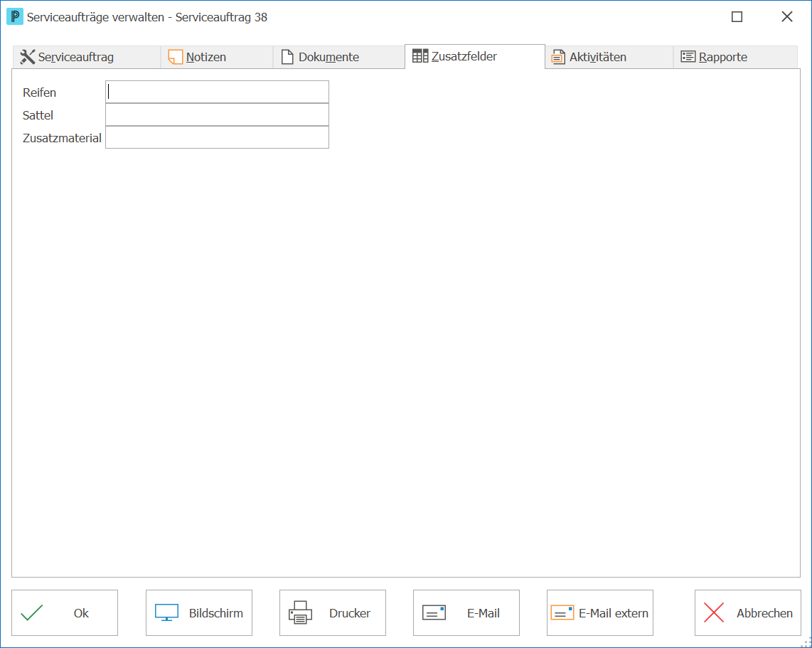
Task: Click the Zusatzmaterial label
Action: [x=62, y=138]
